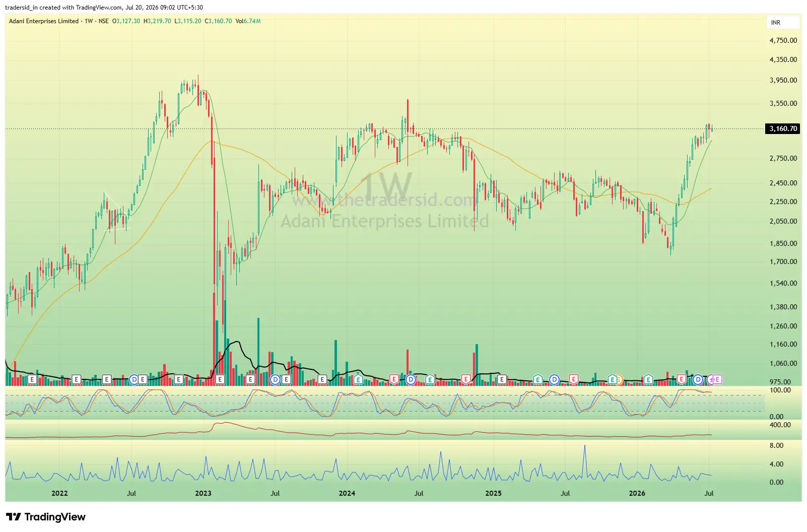Click the red earnings E marker beside 2025 dividend
The width and height of the screenshot is (807, 532).
coord(573,379)
